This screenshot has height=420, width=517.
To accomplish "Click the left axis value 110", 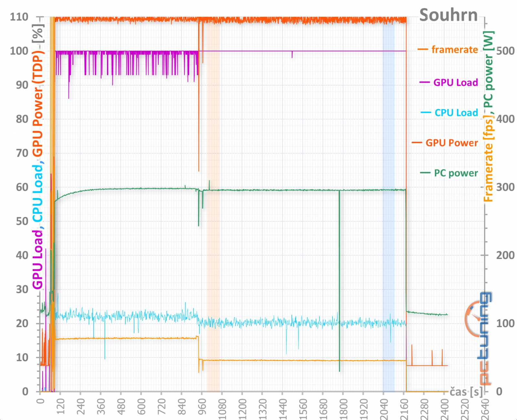I will click(x=19, y=17).
